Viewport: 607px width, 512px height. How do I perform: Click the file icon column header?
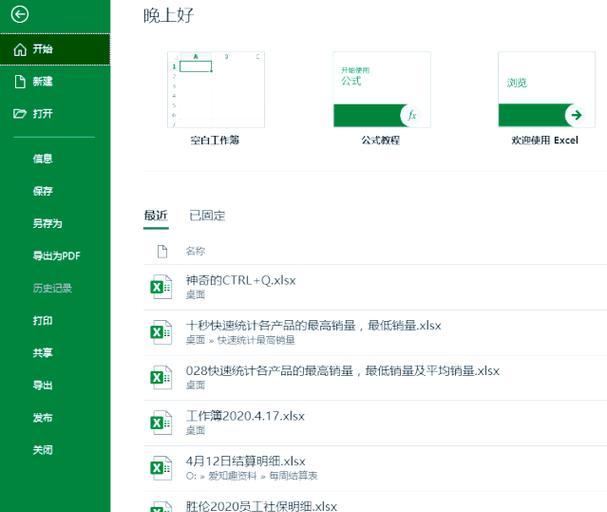point(162,252)
